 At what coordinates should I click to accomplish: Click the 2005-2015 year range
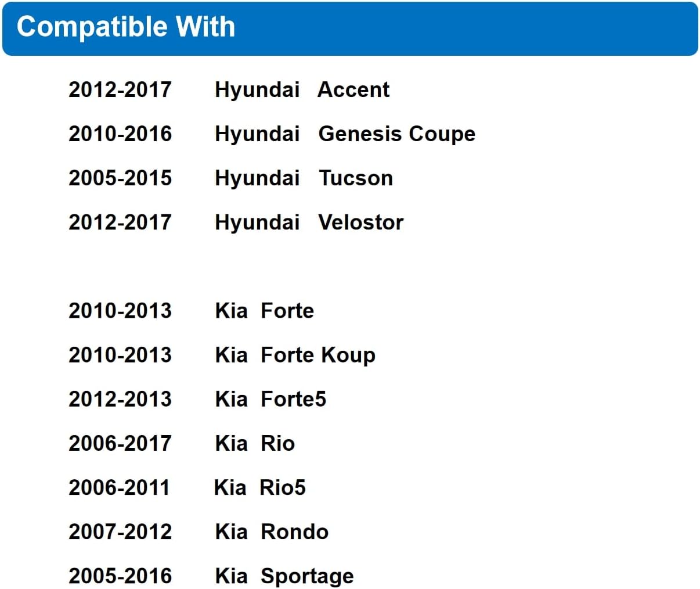point(120,178)
